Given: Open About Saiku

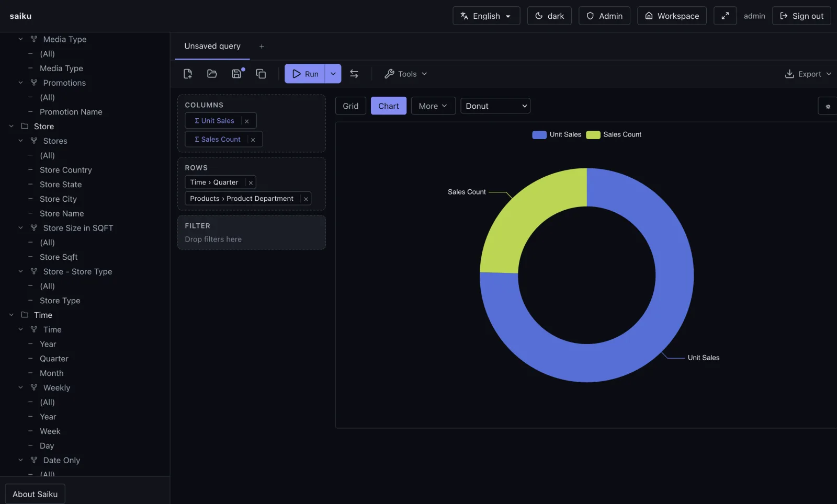Looking at the screenshot, I should [x=35, y=494].
